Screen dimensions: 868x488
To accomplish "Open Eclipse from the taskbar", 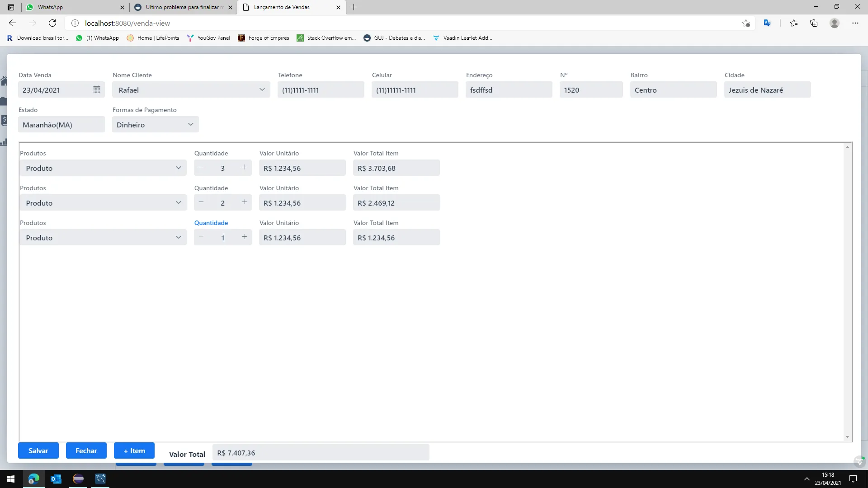I will point(78,479).
